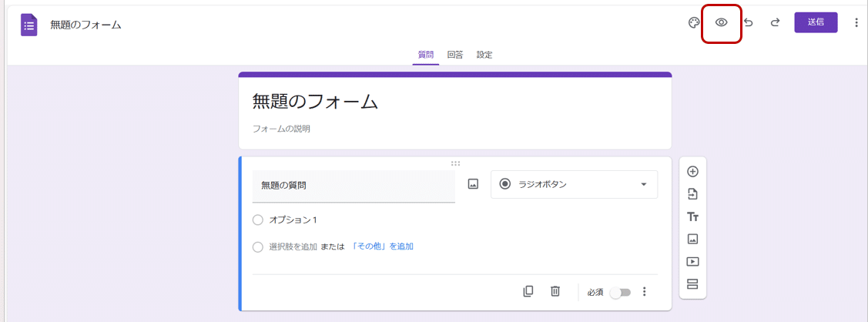This screenshot has width=868, height=322.
Task: Click the 「その他」を追加 link
Action: point(382,247)
